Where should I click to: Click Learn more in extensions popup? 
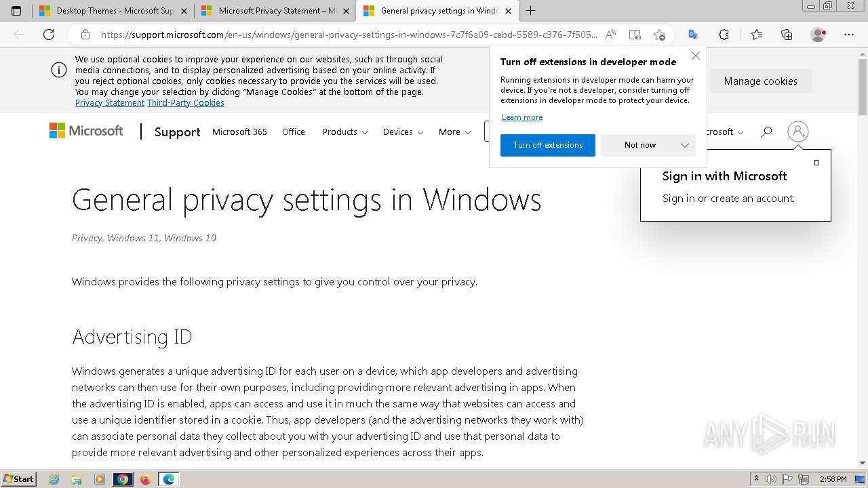[522, 117]
